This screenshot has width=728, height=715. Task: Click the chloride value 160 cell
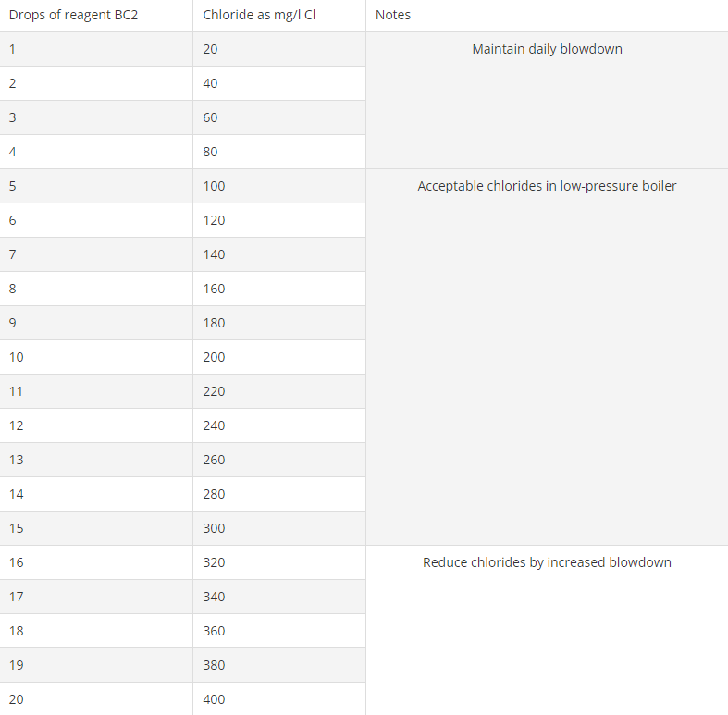point(279,289)
